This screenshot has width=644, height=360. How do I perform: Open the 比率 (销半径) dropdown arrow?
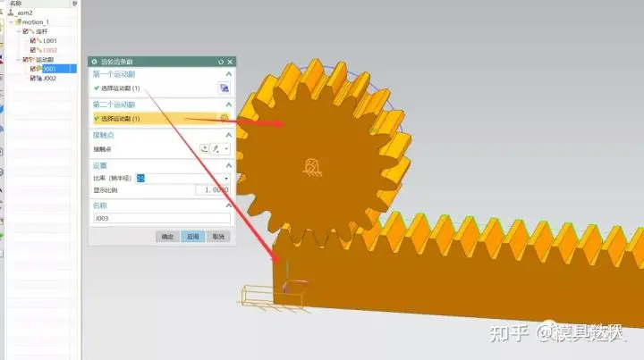pos(226,179)
